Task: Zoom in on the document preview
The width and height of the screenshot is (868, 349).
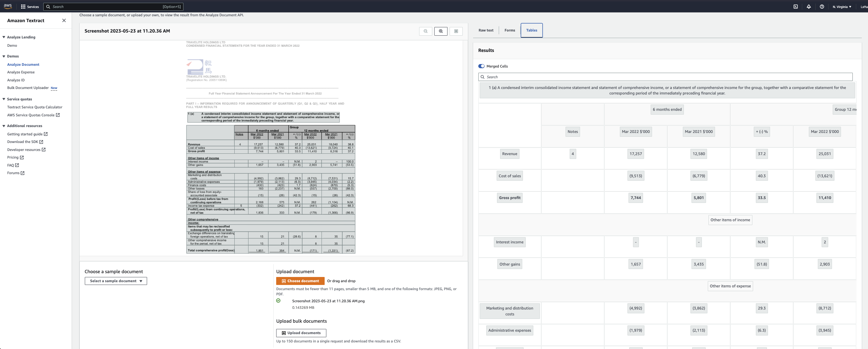Action: 441,31
